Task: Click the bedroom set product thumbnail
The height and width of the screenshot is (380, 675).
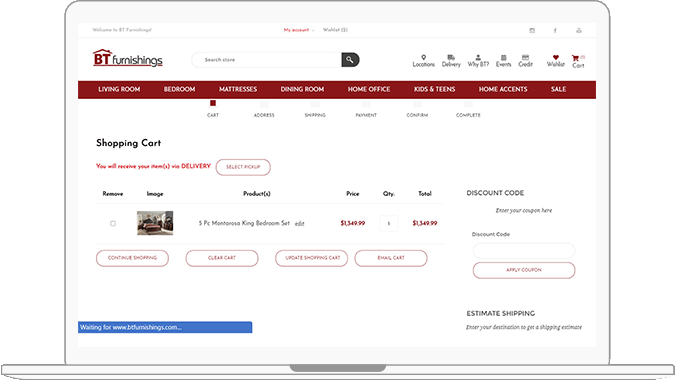Action: tap(155, 223)
